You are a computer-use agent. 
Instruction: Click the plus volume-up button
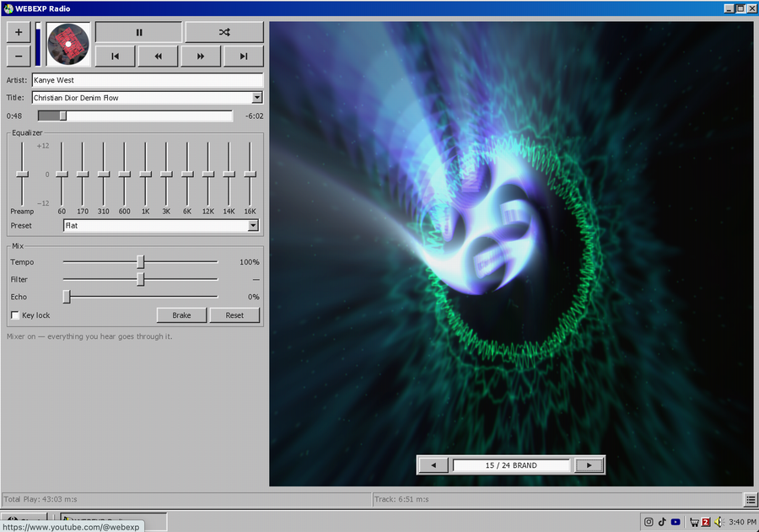[19, 32]
